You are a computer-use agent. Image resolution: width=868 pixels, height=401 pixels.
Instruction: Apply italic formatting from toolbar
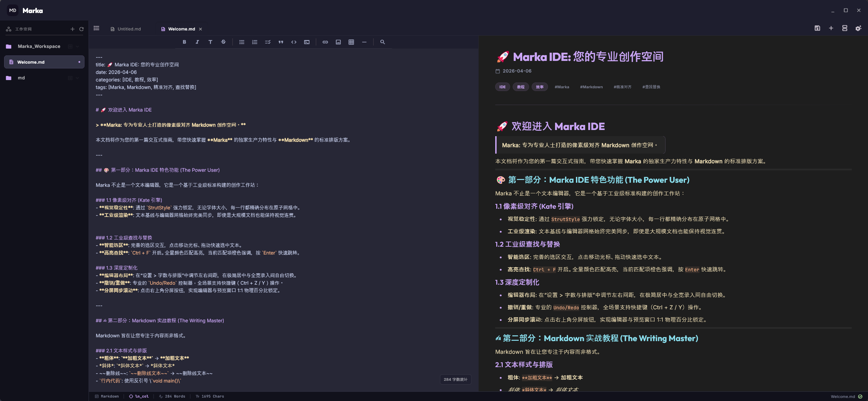(197, 42)
